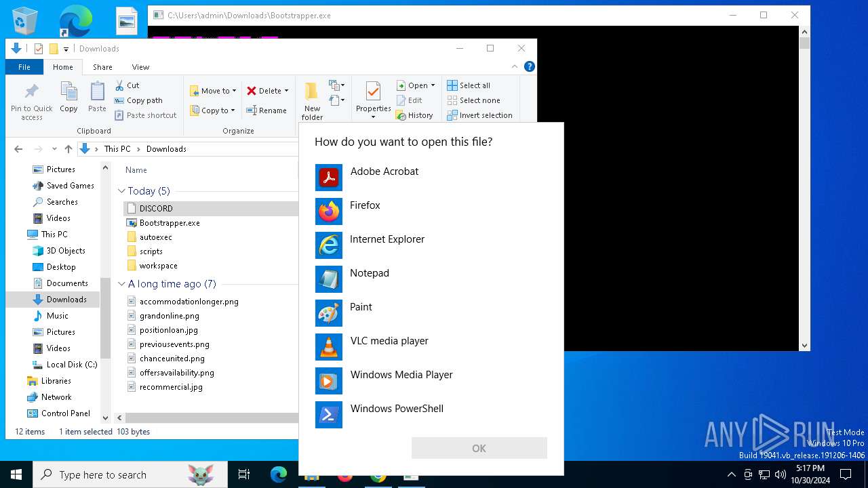
Task: Click Copy path in Clipboard group
Action: coord(138,100)
